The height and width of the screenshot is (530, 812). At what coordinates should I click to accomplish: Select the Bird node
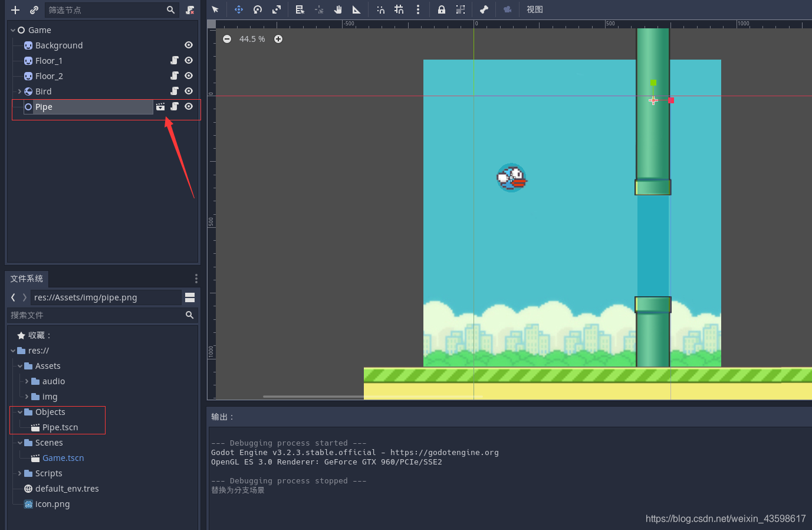tap(43, 91)
